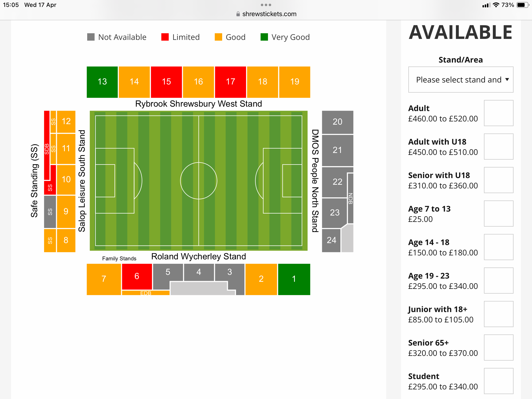Viewport: 532px width, 399px height.
Task: Click the dropdown arrow of stand selector
Action: pos(507,80)
